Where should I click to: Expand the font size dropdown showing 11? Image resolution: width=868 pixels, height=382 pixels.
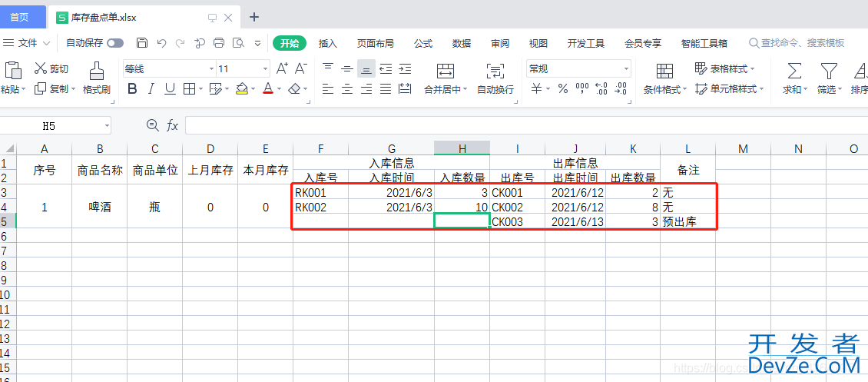266,68
